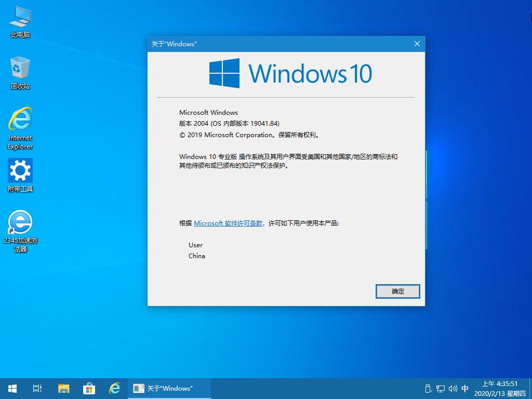Screen dimensions: 532x399
Task: Select the 回收站 recycle bin icon
Action: (20, 73)
